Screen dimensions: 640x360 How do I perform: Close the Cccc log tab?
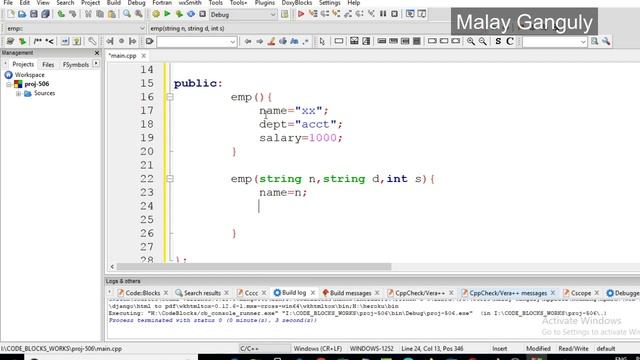(264, 293)
